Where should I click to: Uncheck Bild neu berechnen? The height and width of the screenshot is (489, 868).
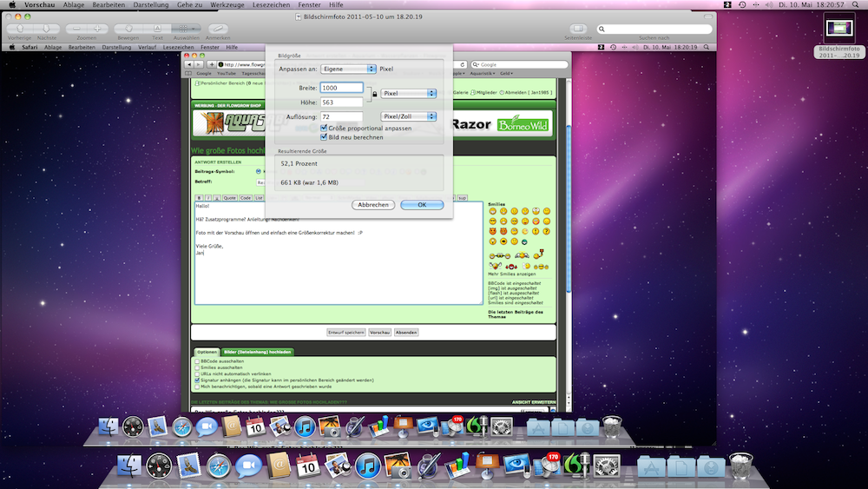click(324, 136)
